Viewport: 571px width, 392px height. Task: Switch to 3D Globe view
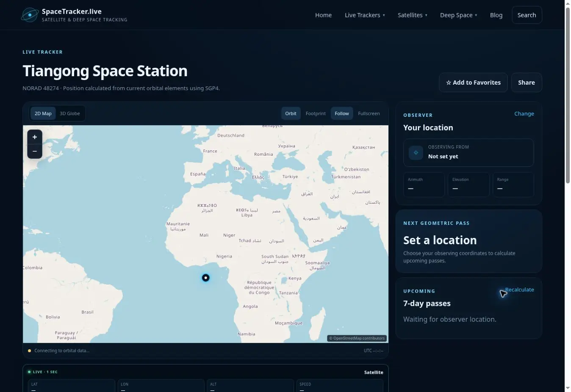(70, 113)
